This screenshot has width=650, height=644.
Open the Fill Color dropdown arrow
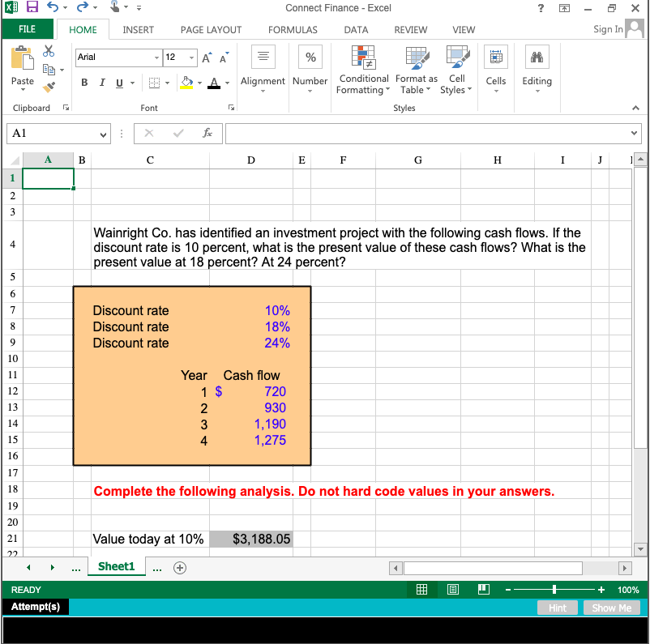(200, 83)
